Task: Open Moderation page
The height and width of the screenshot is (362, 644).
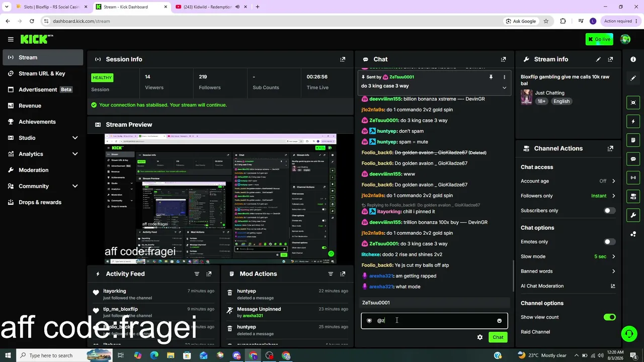Action: click(43, 170)
